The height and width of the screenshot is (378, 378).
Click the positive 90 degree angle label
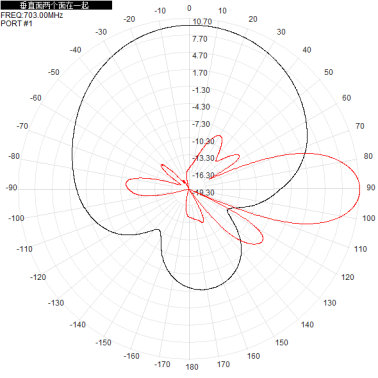point(371,187)
